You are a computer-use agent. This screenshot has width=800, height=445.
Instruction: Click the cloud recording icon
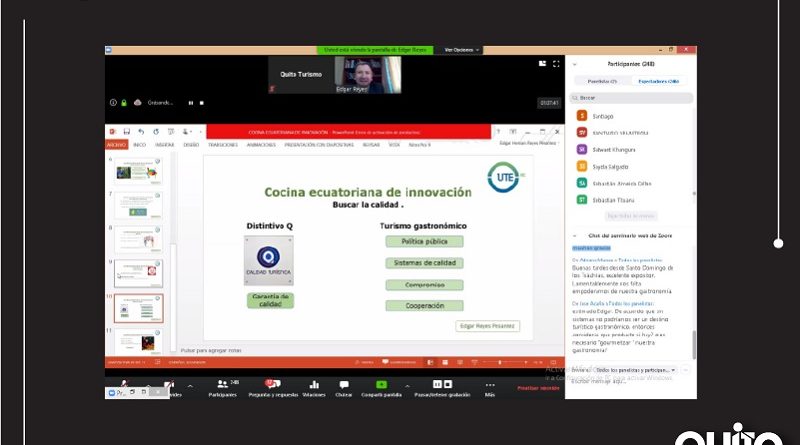click(137, 103)
